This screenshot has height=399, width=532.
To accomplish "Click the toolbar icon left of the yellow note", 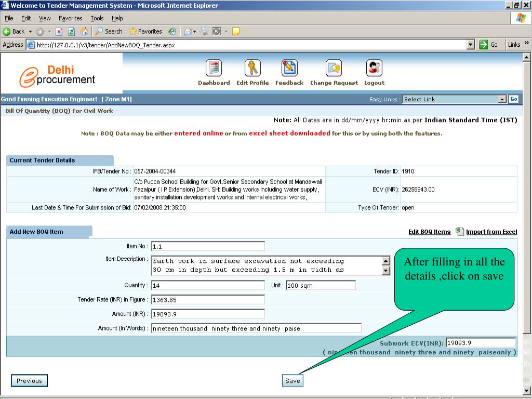I will 217,32.
